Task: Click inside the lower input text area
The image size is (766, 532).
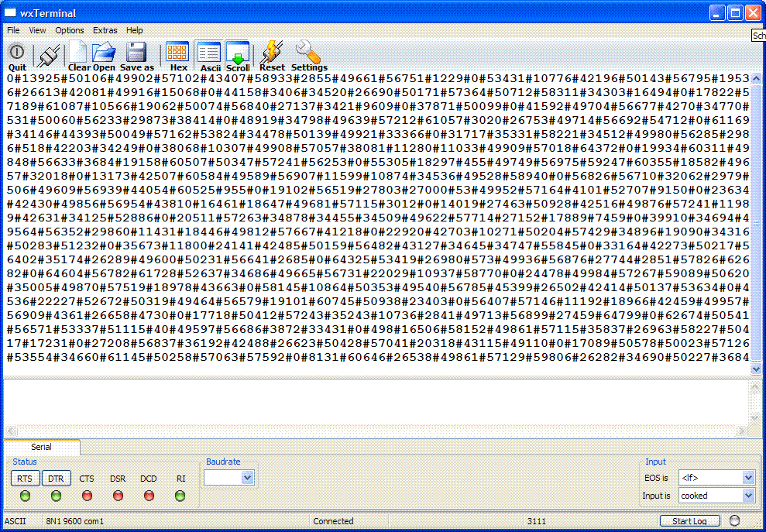Action: [376, 402]
